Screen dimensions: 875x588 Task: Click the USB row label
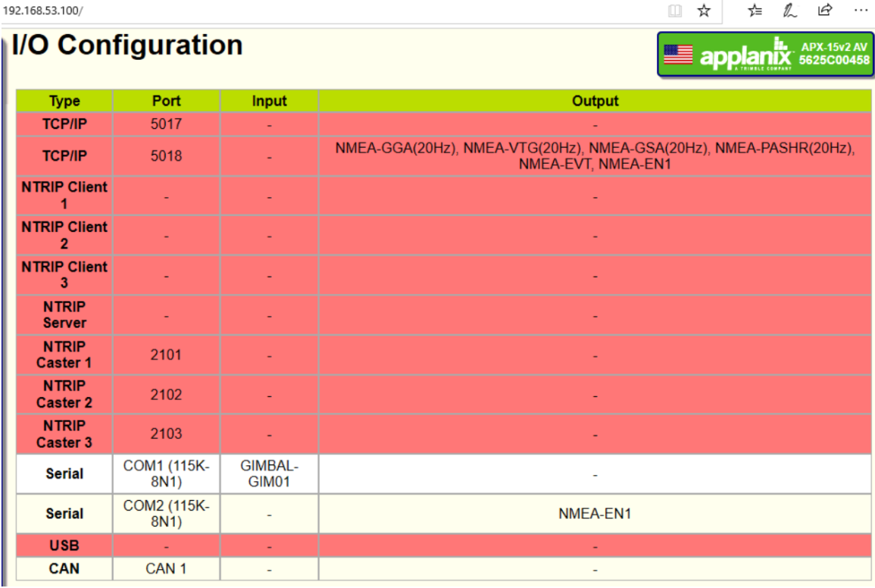[x=64, y=546]
